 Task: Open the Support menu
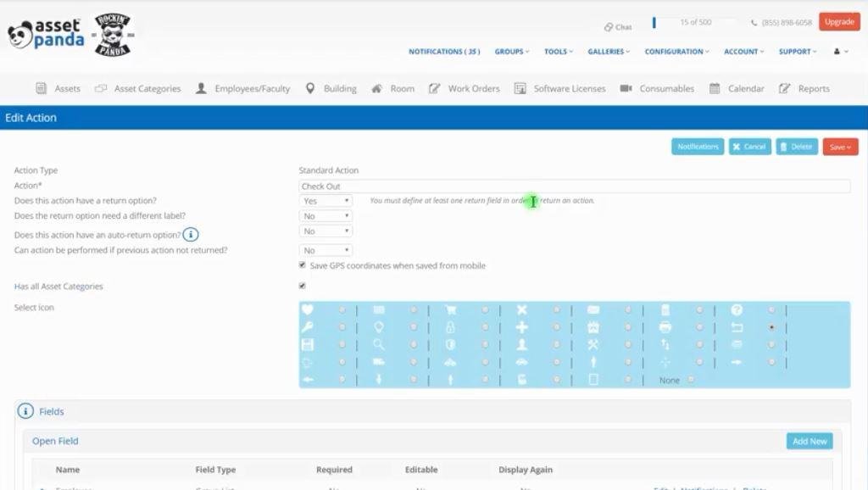(797, 52)
